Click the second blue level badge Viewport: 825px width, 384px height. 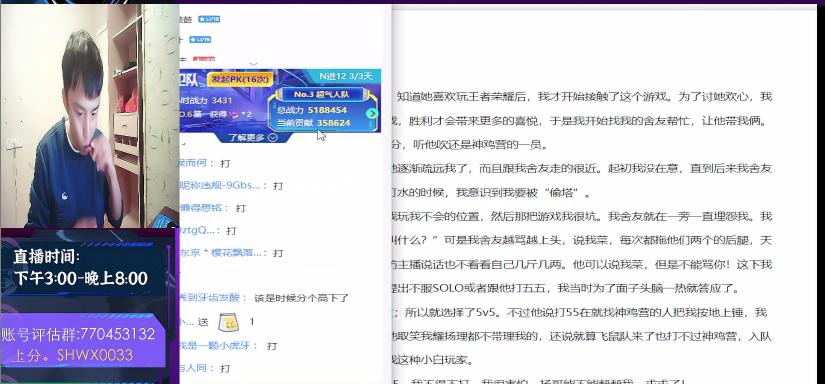pos(200,39)
